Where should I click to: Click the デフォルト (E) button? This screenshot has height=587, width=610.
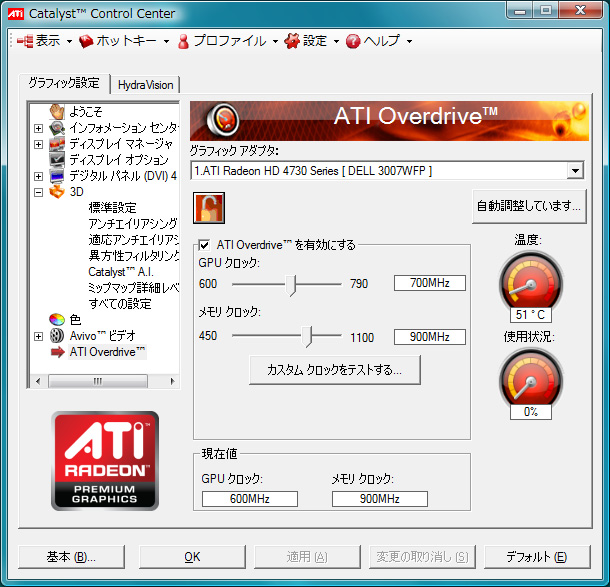tap(537, 557)
